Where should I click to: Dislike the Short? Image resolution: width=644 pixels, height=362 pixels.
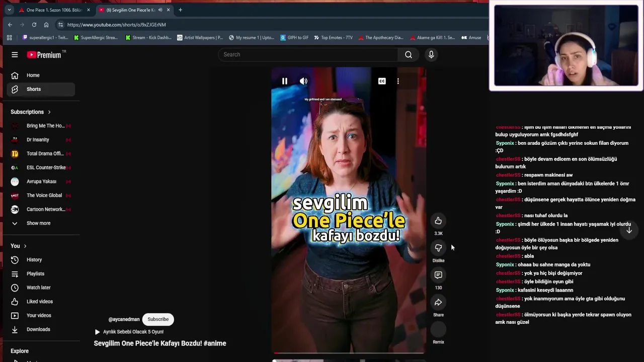[438, 248]
